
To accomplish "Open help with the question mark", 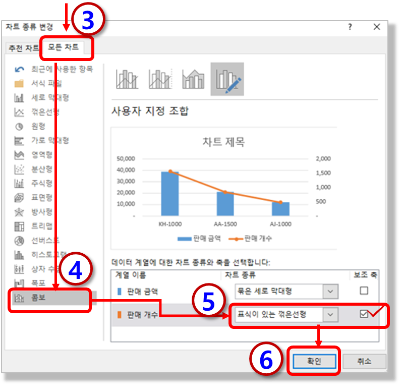I will (350, 27).
